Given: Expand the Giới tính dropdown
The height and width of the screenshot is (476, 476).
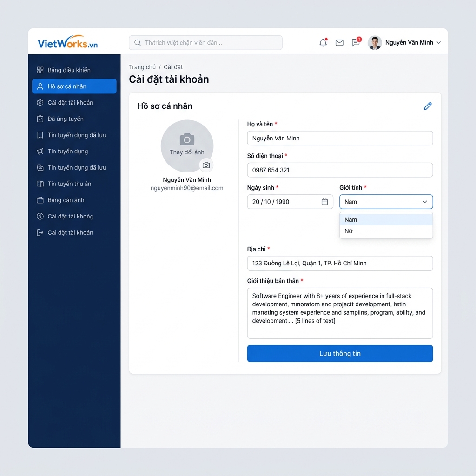Looking at the screenshot, I should coord(386,202).
